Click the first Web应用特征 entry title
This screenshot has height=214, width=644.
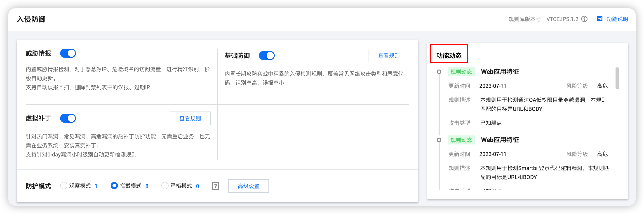click(x=500, y=72)
